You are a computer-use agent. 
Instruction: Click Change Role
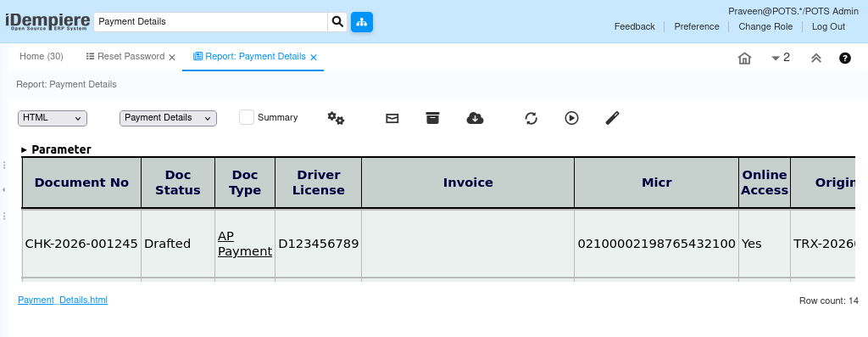[x=765, y=26]
